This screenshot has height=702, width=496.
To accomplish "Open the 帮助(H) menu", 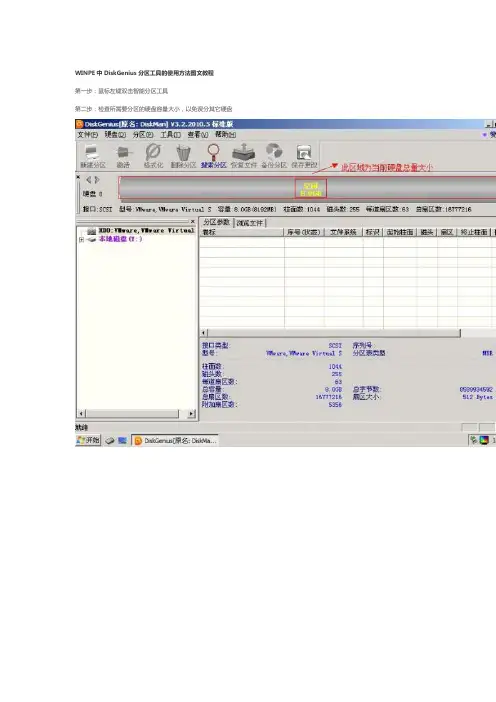I will pos(225,135).
